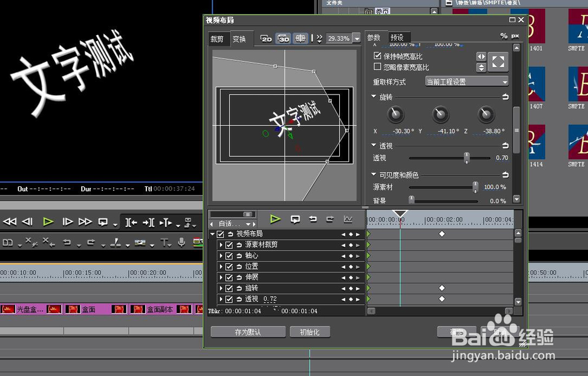The image size is (588, 376).
Task: Toggle the guide display icon
Action: coord(300,39)
